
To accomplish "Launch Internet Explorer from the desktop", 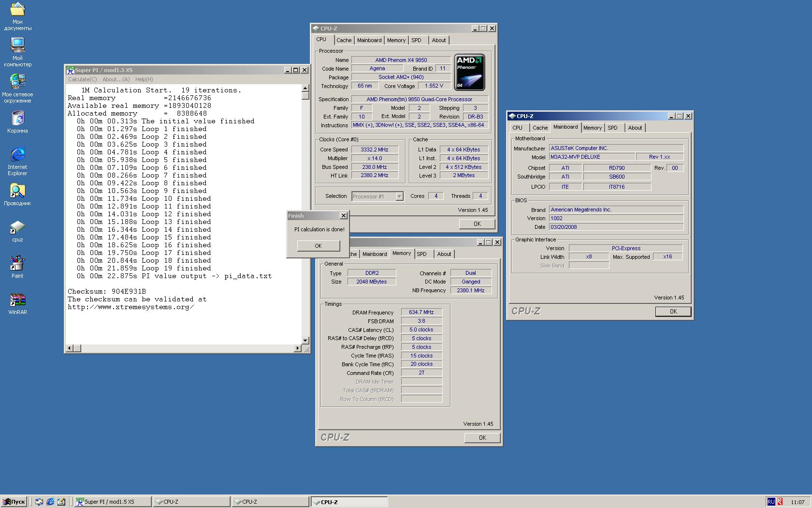I will (17, 161).
